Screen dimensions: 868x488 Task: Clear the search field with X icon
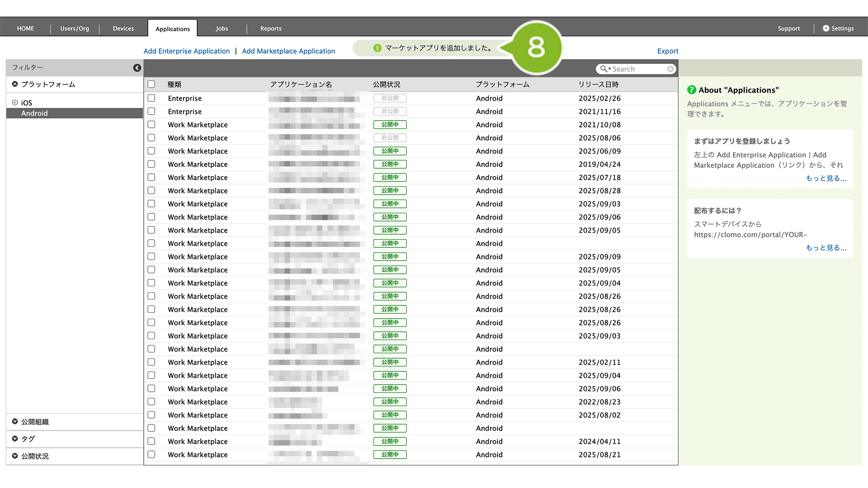tap(670, 69)
